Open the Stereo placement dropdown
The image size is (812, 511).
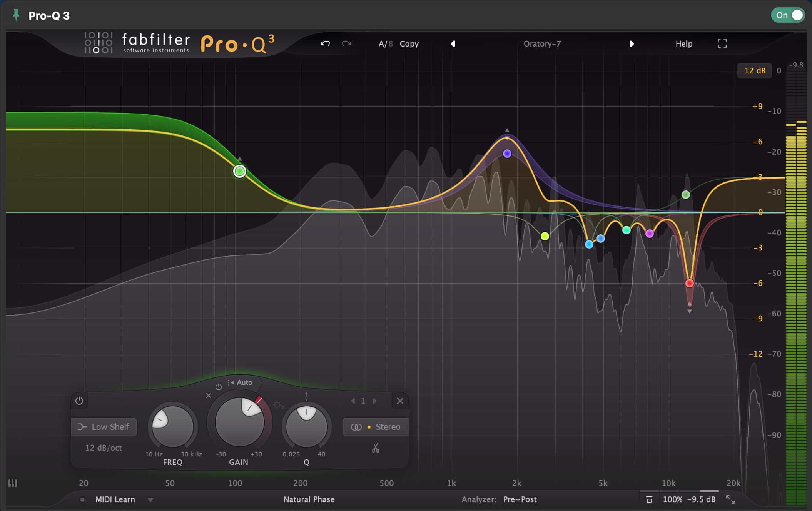(375, 427)
